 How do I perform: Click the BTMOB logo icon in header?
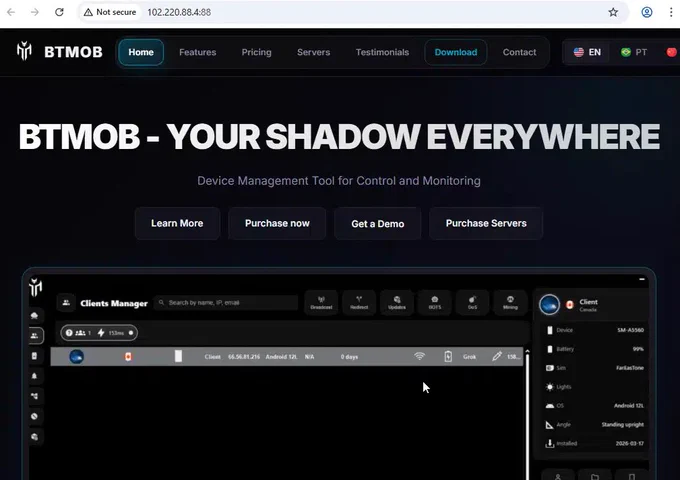[x=24, y=51]
